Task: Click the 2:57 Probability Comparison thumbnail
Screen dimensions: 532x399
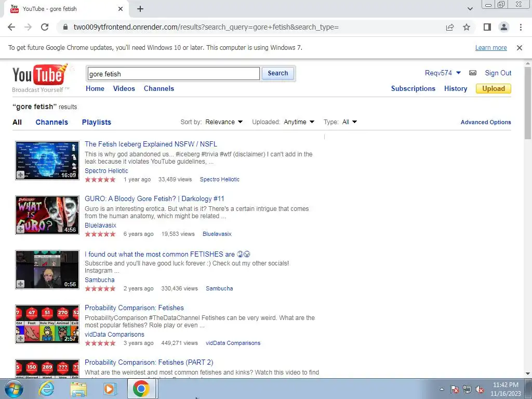Action: coord(47,324)
